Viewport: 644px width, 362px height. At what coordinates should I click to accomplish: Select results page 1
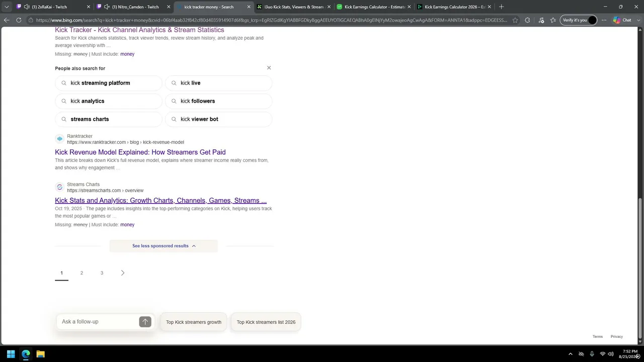click(x=61, y=273)
